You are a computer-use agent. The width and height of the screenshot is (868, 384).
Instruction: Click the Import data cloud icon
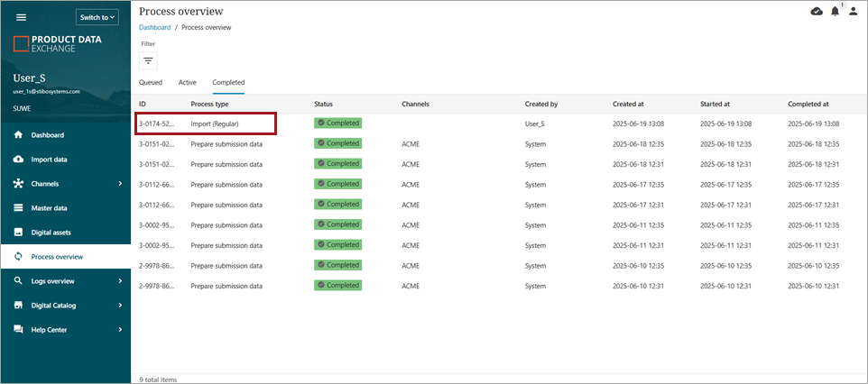click(x=18, y=160)
